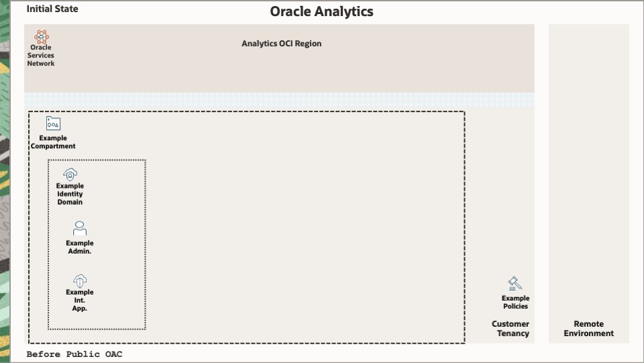Select the Example Identity Domain text label
Viewport: 644px width, 363px height.
point(70,194)
